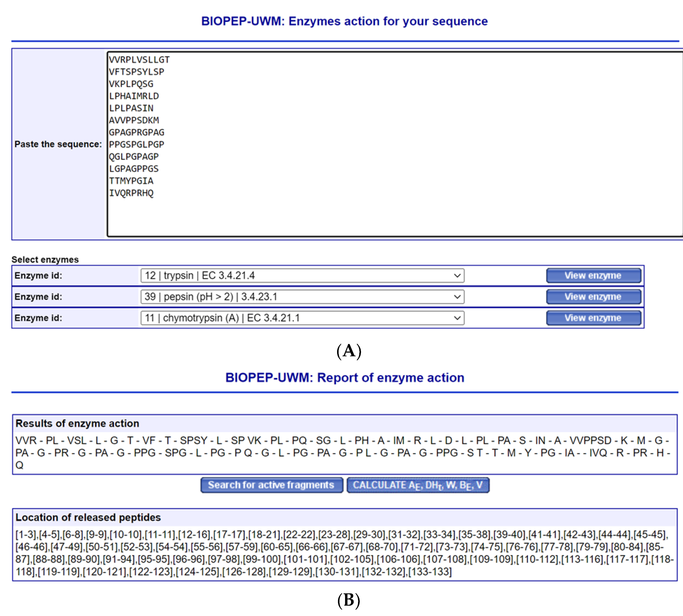This screenshot has width=683, height=616.
Task: Open the chymotrypsin (A) enzyme dropdown
Action: pos(298,318)
